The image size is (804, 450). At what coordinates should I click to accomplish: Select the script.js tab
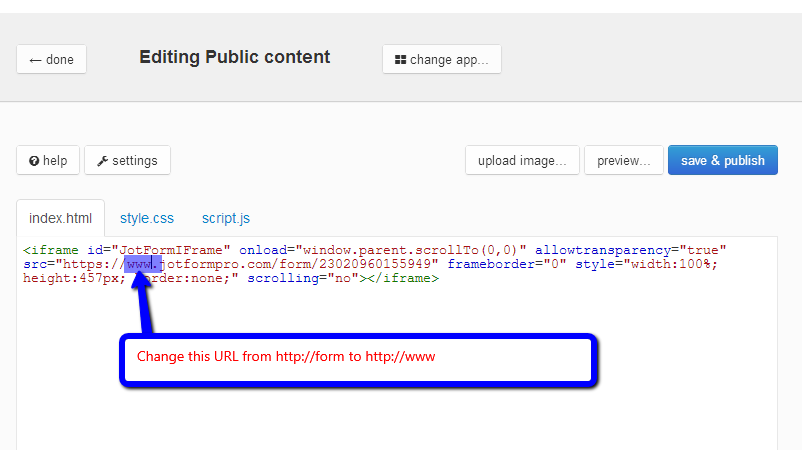coord(226,218)
